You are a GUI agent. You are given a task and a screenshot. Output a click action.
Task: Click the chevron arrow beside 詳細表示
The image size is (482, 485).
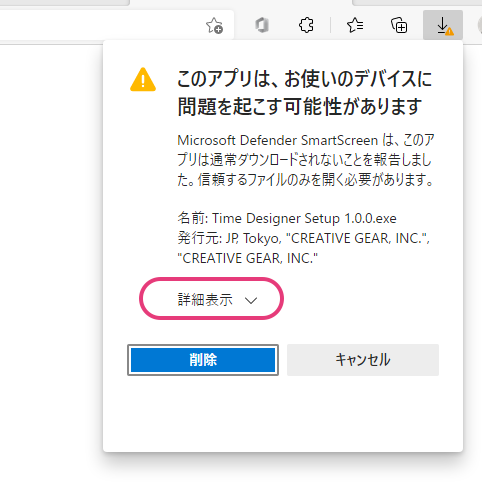click(251, 300)
